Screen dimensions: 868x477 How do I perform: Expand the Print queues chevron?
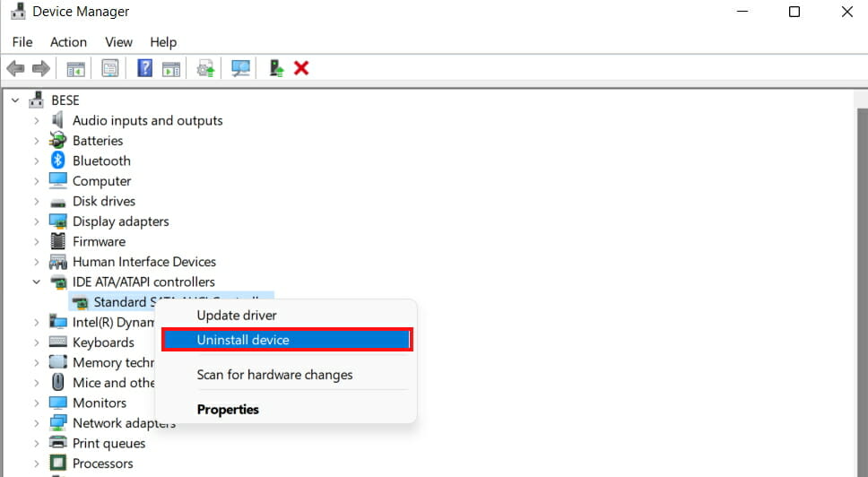pyautogui.click(x=37, y=443)
